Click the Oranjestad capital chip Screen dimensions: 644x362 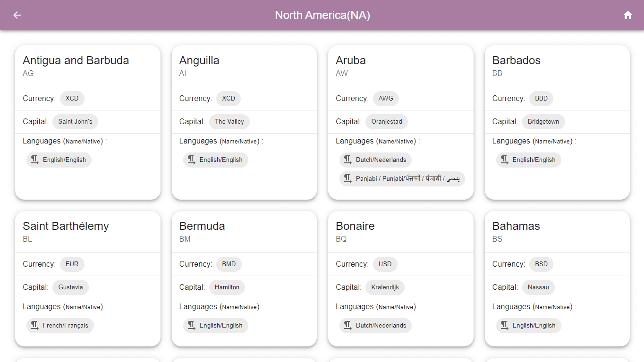click(386, 121)
